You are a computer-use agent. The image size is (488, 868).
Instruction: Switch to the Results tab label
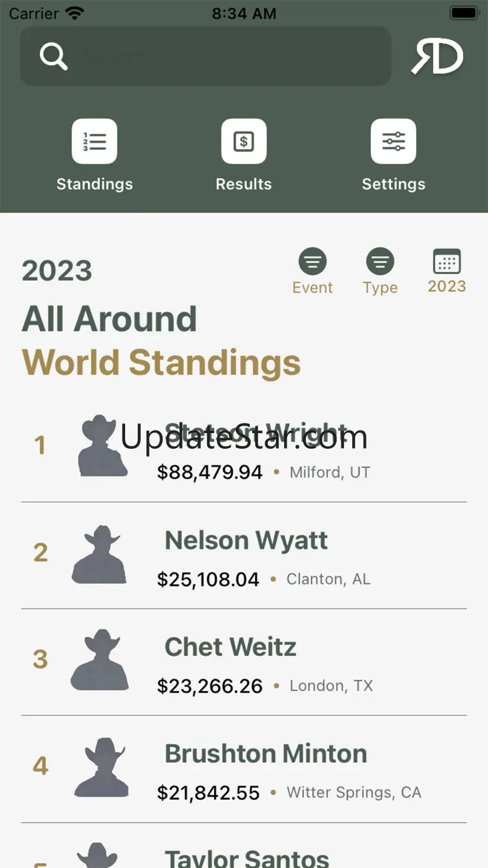[244, 184]
